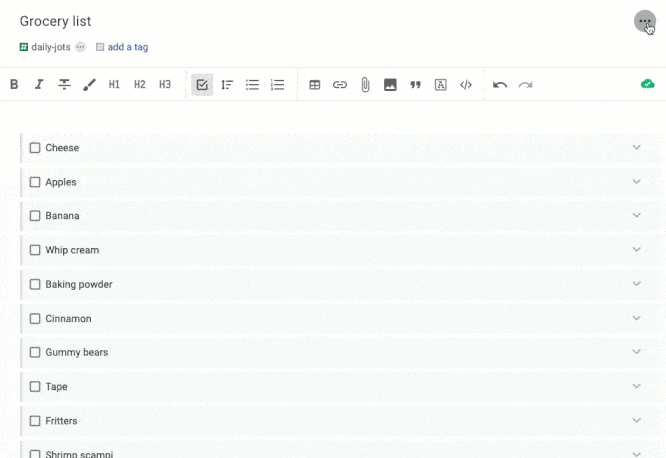Screen dimensions: 666x458
Task: Apply H3 heading style
Action: pos(165,85)
